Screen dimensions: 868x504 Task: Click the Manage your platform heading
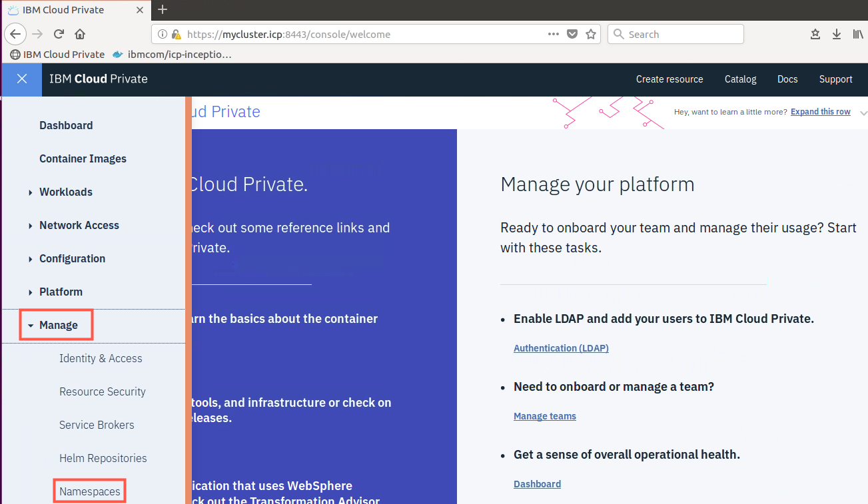coord(598,184)
